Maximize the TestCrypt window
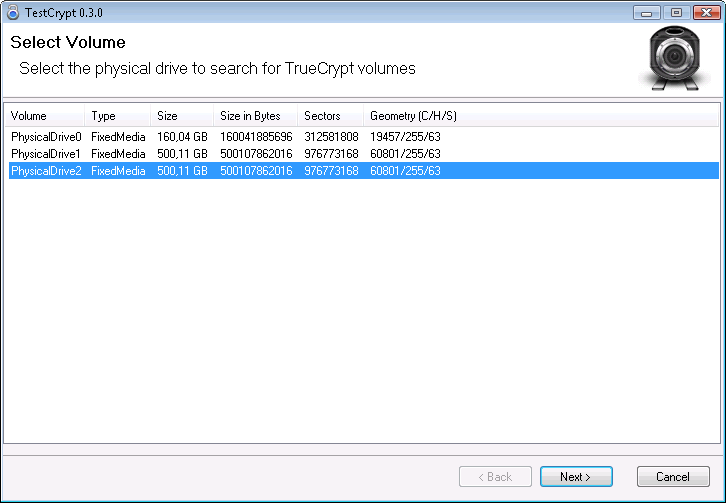This screenshot has height=503, width=726. (x=676, y=13)
